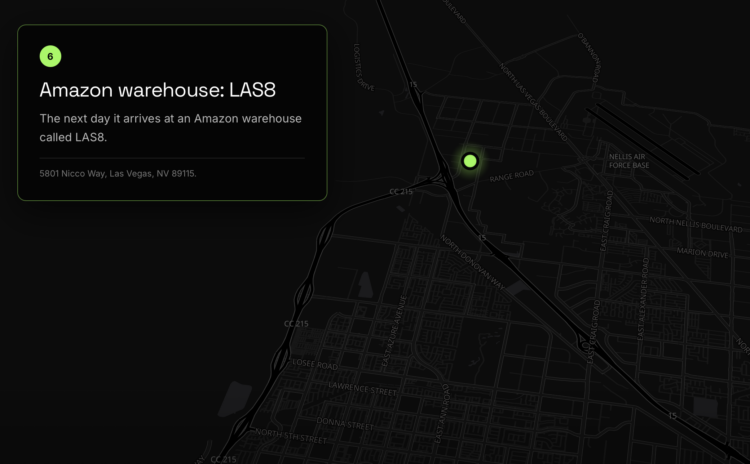Click the 'RANGE ROAD' map label
Viewport: 750px width, 464px height.
pos(511,176)
